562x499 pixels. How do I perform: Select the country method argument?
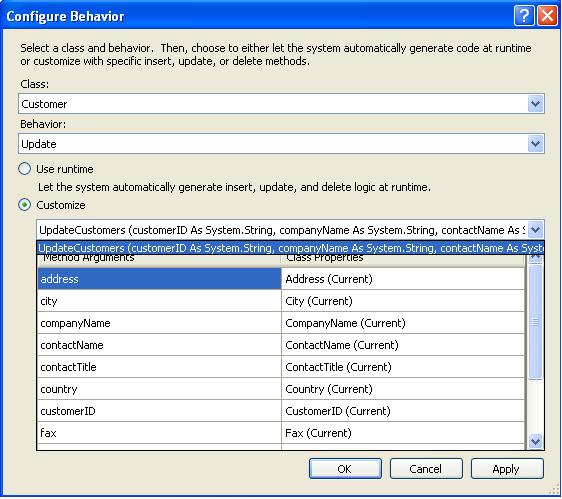159,389
